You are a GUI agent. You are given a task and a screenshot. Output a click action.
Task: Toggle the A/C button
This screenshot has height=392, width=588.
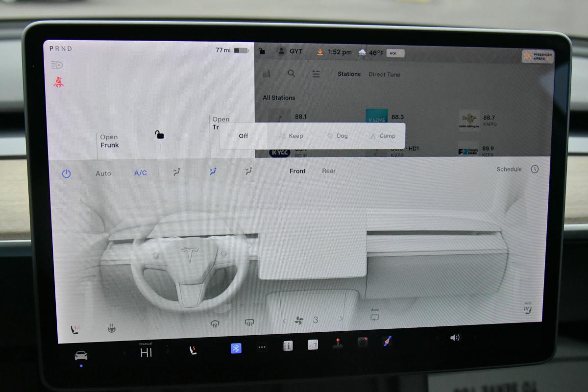pos(141,173)
